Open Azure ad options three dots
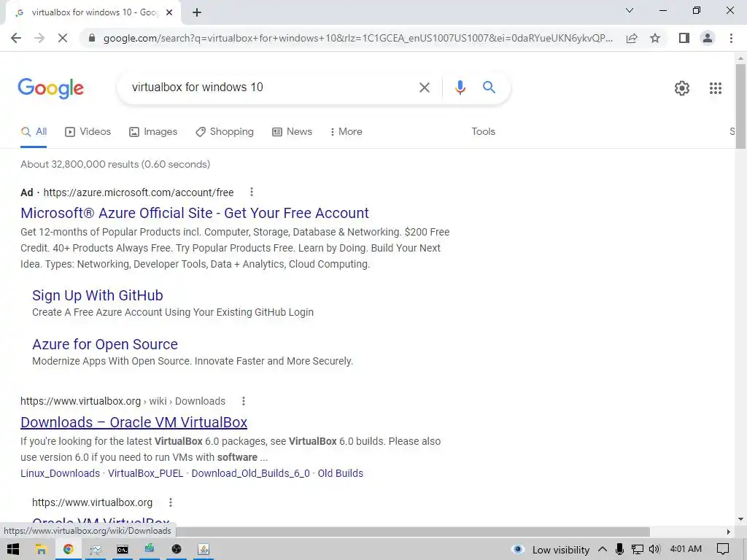Image resolution: width=747 pixels, height=560 pixels. (x=252, y=192)
